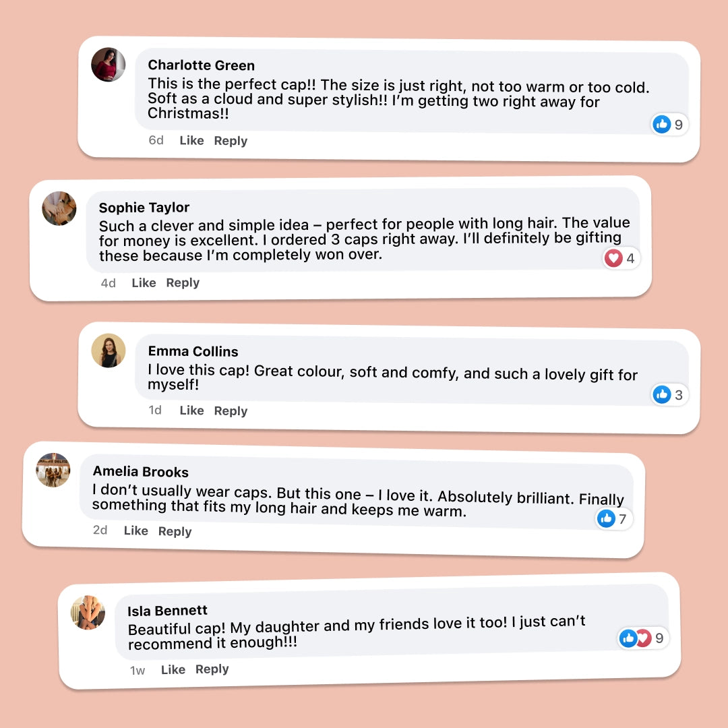Screen dimensions: 728x728
Task: Like Sophie Taylor's comment
Action: click(x=144, y=282)
